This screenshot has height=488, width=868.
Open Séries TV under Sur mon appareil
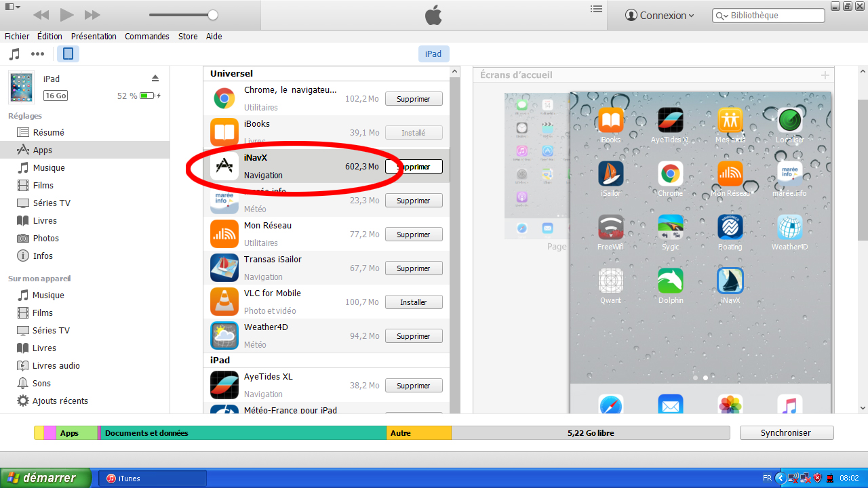click(x=52, y=331)
